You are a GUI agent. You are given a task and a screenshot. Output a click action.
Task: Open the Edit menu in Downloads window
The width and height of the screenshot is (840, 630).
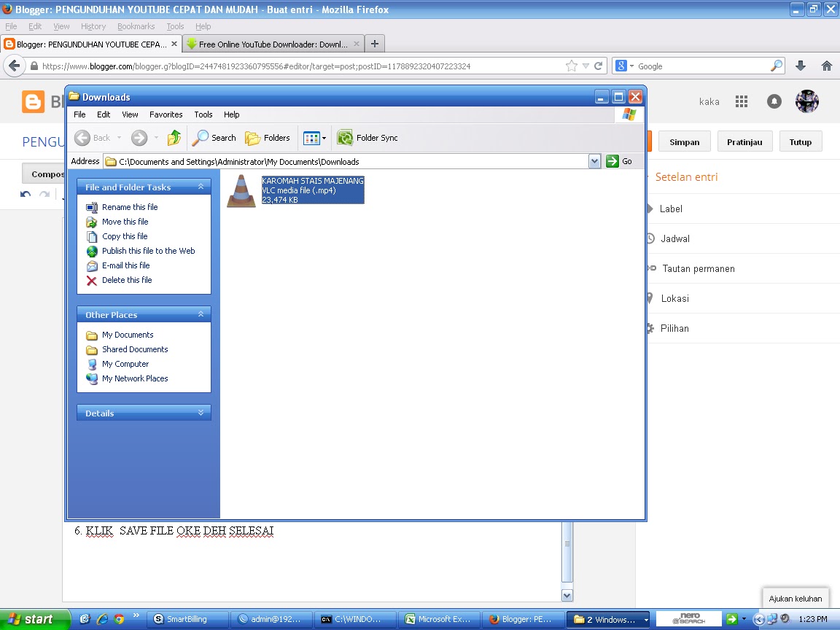click(x=104, y=114)
